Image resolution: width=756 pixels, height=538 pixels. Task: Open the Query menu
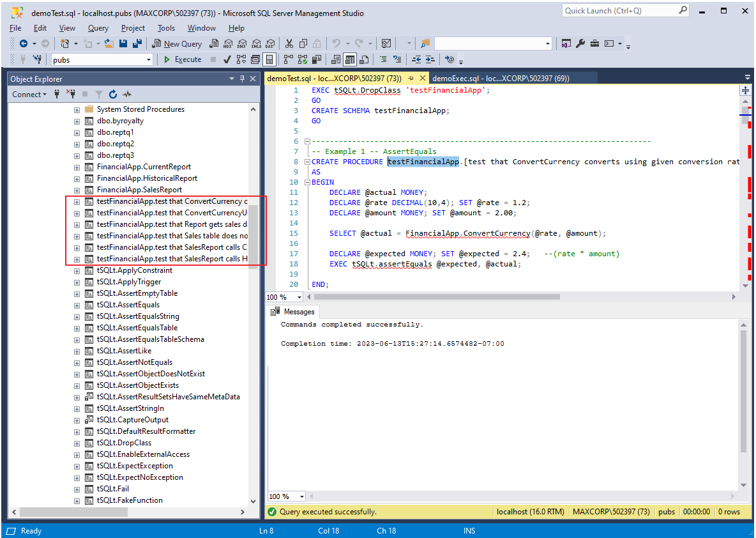[x=98, y=27]
